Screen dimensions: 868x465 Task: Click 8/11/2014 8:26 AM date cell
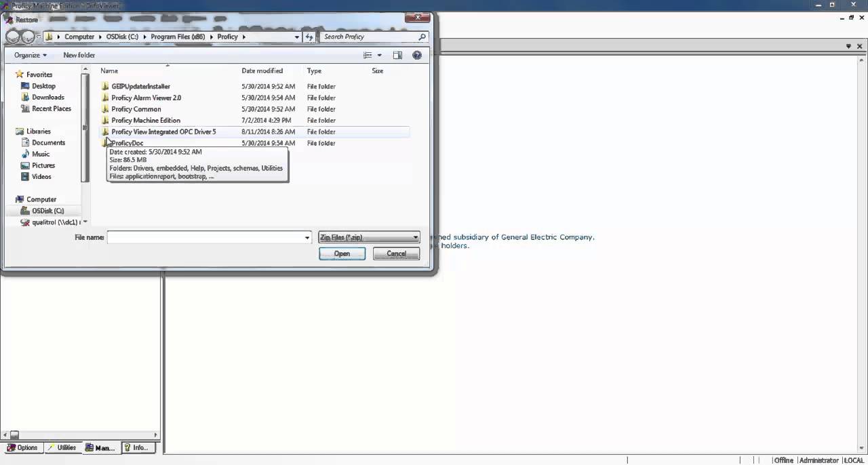click(x=268, y=132)
